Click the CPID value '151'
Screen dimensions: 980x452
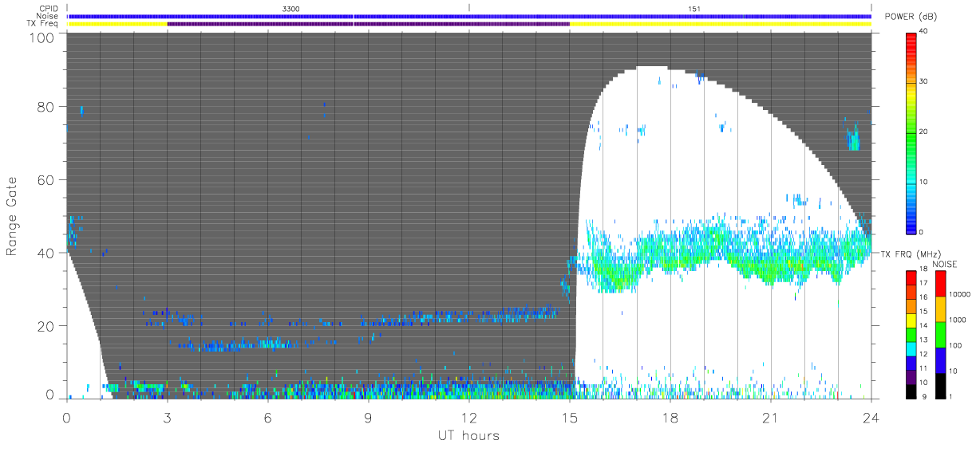pyautogui.click(x=694, y=8)
